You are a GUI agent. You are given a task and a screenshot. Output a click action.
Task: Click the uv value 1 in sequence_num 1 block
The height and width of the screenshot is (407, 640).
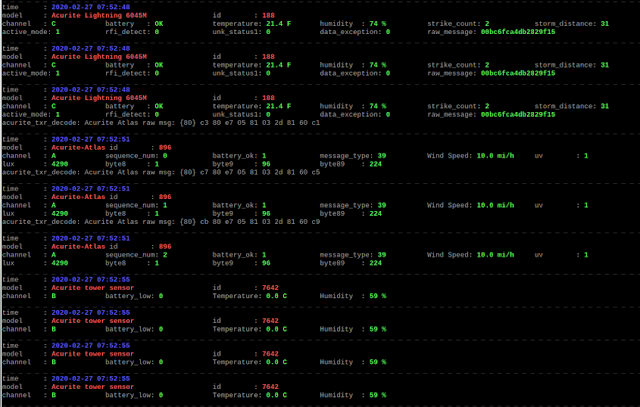coord(586,205)
